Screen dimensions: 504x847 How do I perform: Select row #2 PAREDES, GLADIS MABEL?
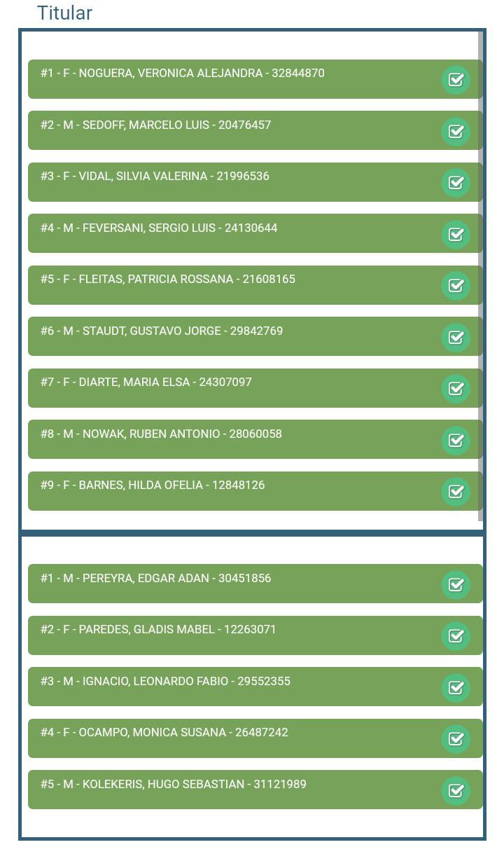pos(210,635)
